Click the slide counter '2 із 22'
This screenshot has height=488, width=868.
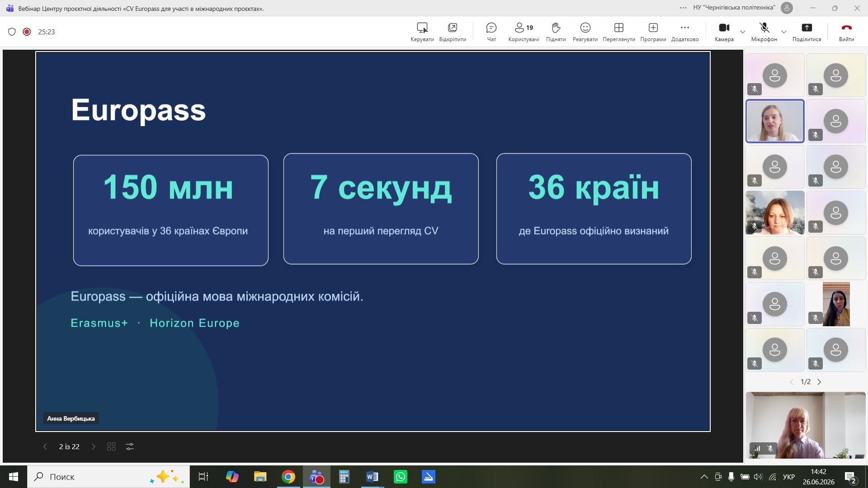69,446
